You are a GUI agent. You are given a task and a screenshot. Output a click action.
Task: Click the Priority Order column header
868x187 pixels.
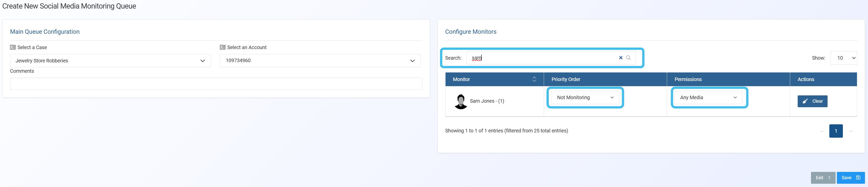[566, 79]
